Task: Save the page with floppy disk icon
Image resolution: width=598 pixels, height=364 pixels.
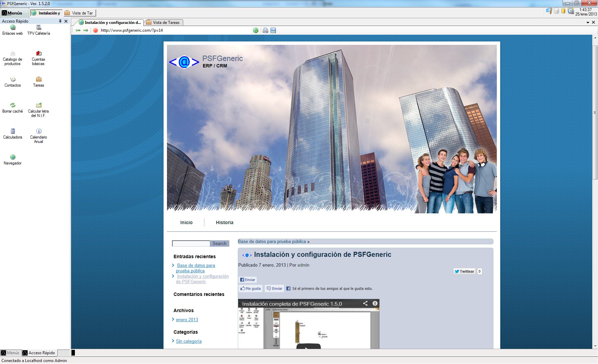Action: click(273, 30)
